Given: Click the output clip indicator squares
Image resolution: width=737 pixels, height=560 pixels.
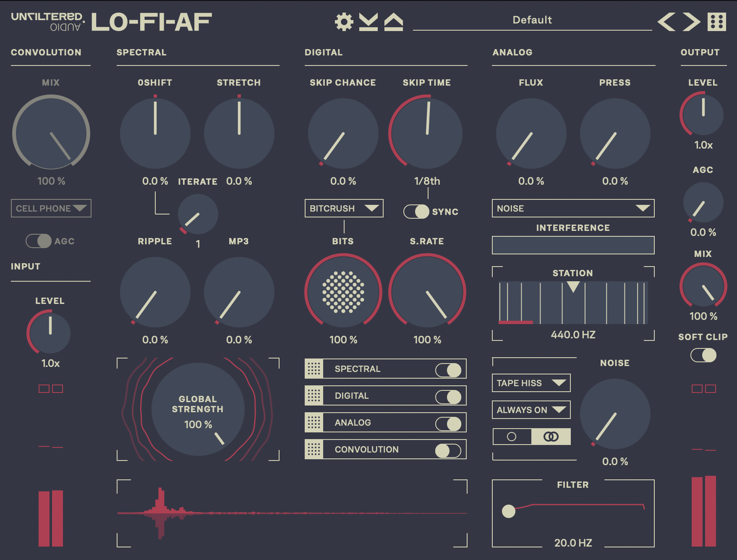Looking at the screenshot, I should pos(704,389).
